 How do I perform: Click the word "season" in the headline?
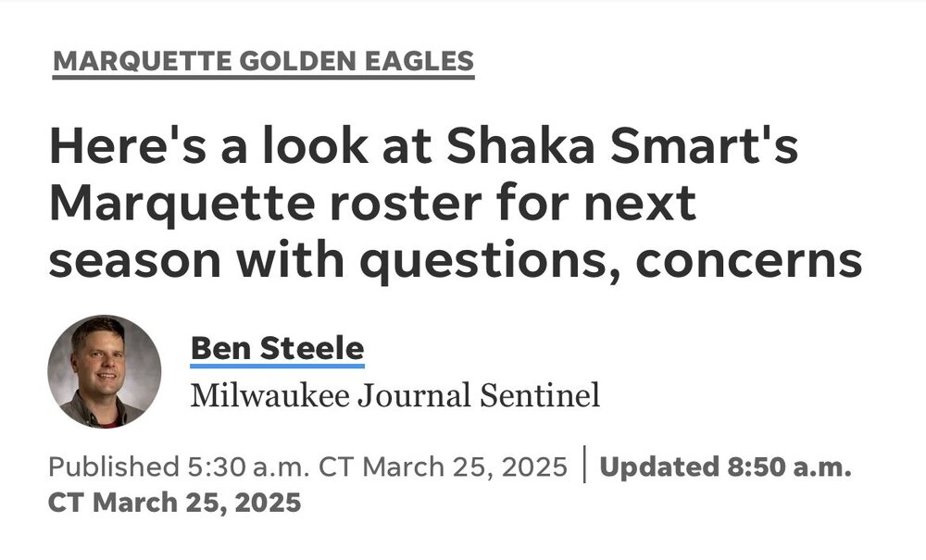(131, 262)
